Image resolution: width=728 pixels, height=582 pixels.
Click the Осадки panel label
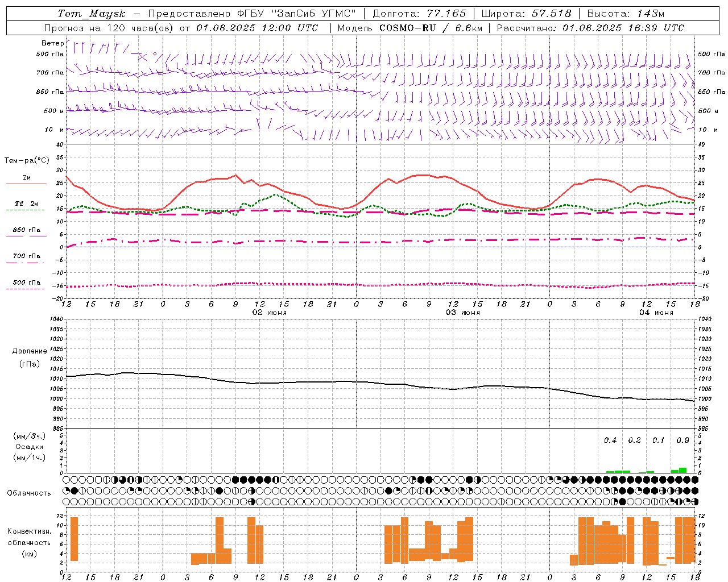30,447
